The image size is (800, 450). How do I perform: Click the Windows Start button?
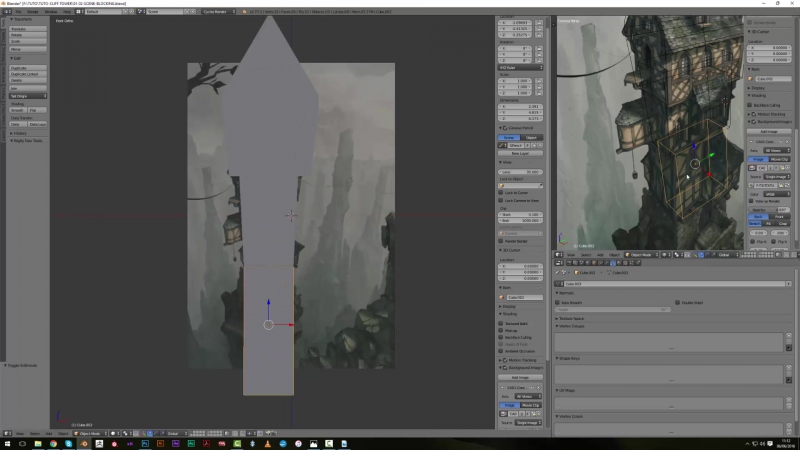coord(7,444)
